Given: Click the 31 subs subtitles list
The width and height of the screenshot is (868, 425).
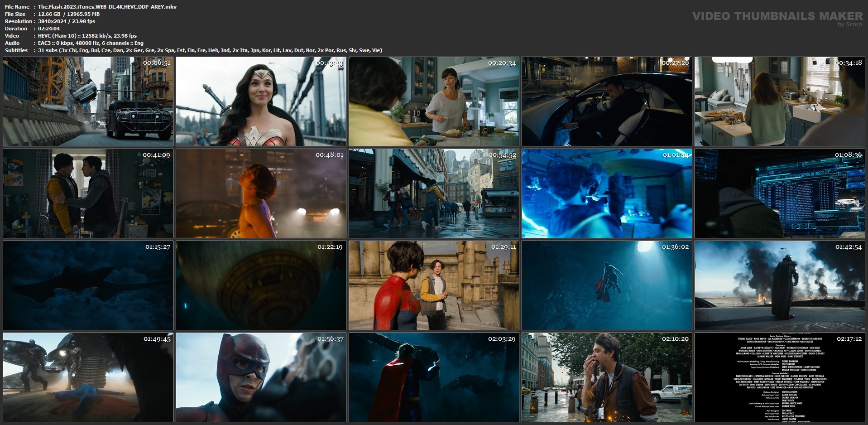Looking at the screenshot, I should (x=210, y=50).
